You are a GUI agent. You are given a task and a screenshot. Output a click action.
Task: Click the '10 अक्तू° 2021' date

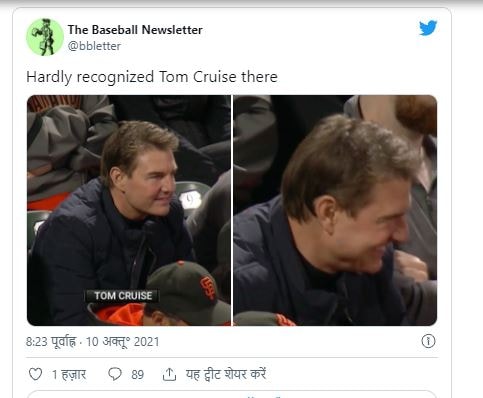(x=123, y=342)
